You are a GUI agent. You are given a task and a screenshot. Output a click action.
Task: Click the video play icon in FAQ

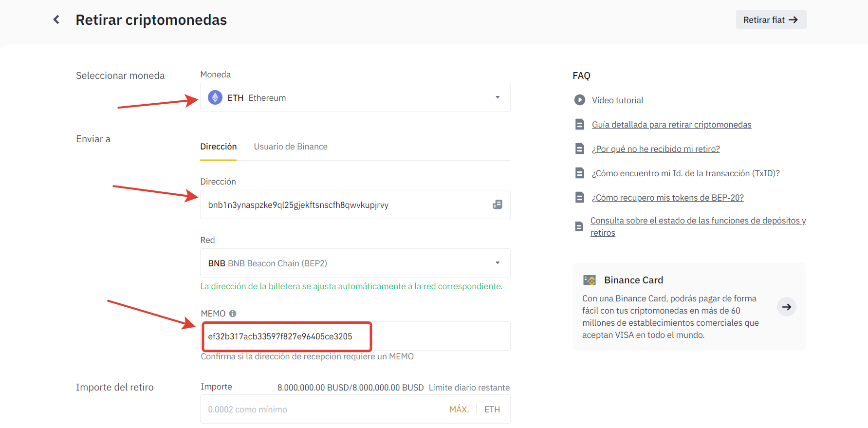point(579,100)
